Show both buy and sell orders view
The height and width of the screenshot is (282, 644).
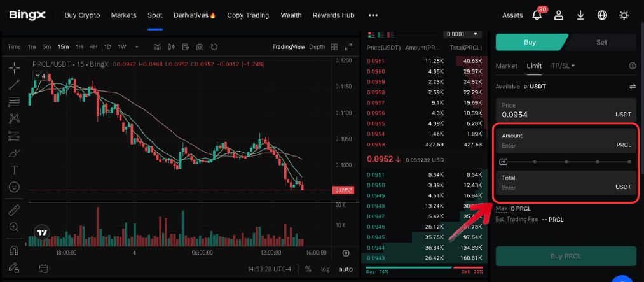pyautogui.click(x=372, y=34)
